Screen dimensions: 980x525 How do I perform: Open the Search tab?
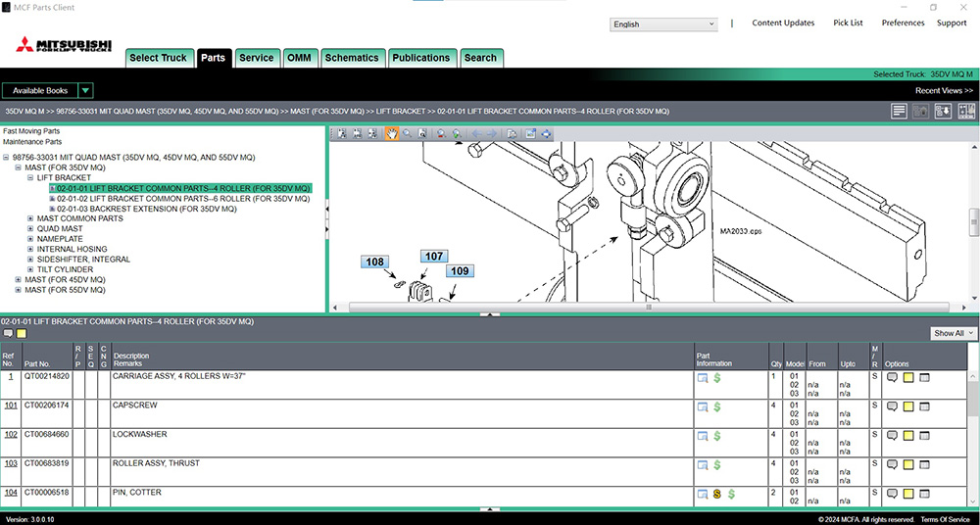coord(480,58)
